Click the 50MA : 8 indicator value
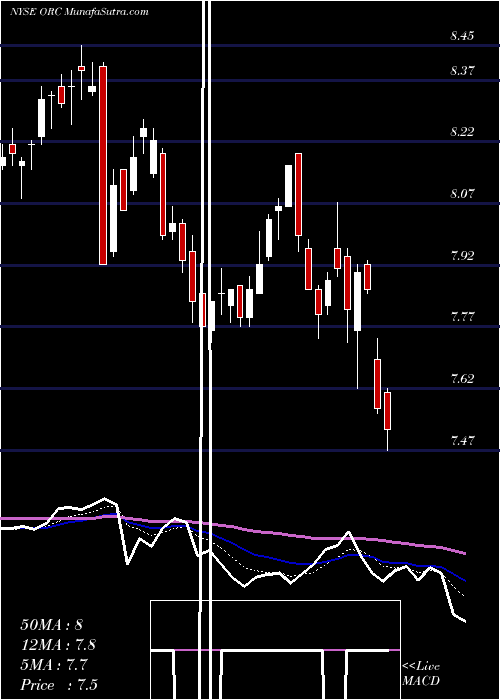Image resolution: width=500 pixels, height=700 pixels. [x=51, y=624]
